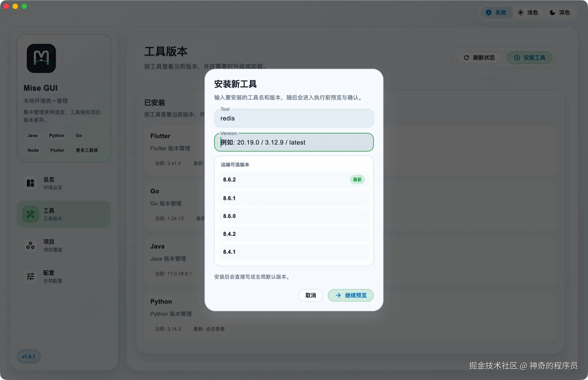The width and height of the screenshot is (588, 380).
Task: Click the 最新 badge on 8.6.2
Action: [357, 179]
